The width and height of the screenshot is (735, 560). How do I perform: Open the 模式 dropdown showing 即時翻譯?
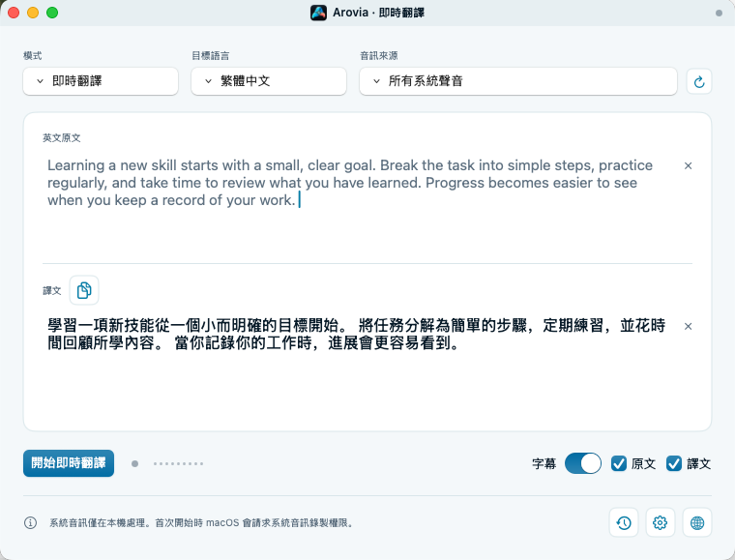click(x=101, y=81)
